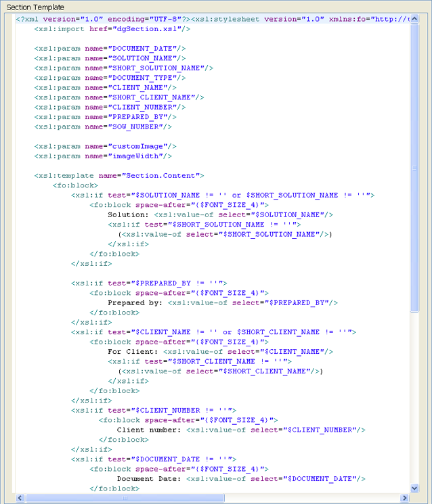Click the inner test $SHORT_SOLUTION_NAME if line
This screenshot has height=504, width=432.
coord(204,225)
